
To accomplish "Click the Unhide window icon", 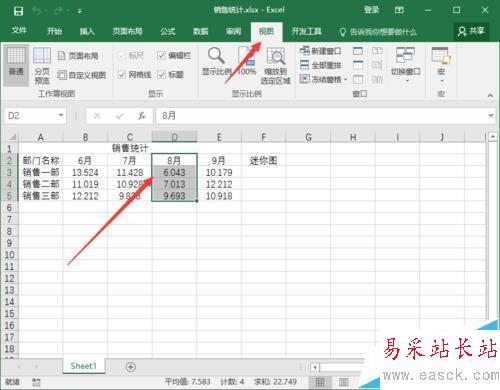I will [x=358, y=79].
